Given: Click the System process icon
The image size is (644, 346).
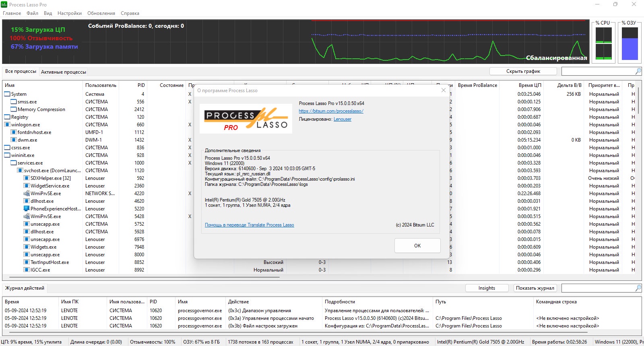Looking at the screenshot, I should pyautogui.click(x=7, y=94).
